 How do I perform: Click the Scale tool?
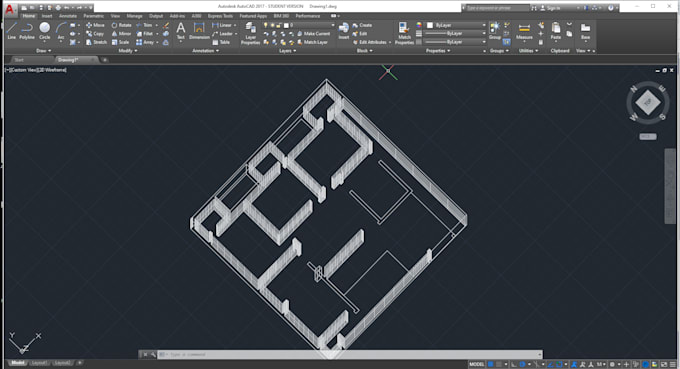tap(121, 42)
